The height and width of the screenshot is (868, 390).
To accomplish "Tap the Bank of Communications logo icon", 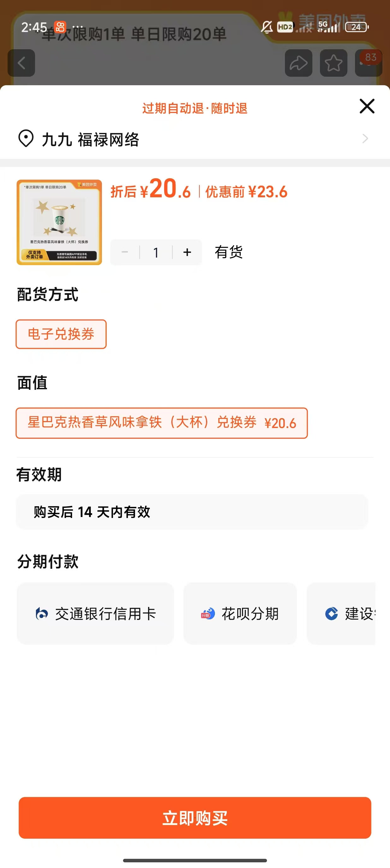I will point(42,614).
